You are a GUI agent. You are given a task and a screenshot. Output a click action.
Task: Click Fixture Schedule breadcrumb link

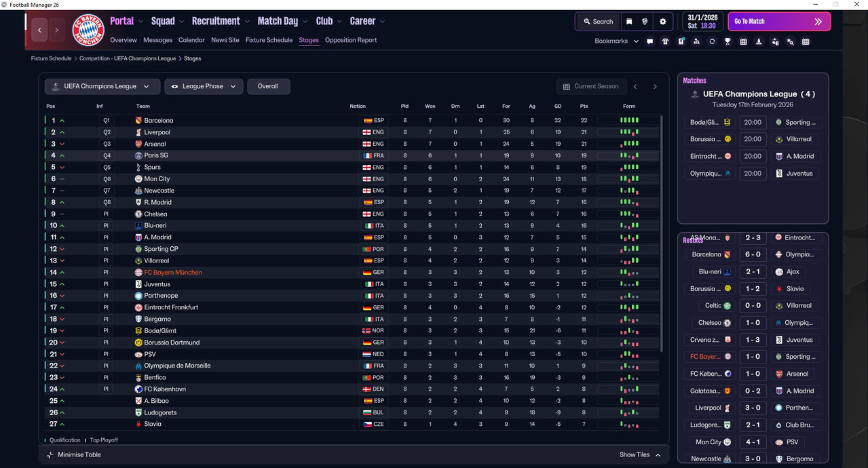51,59
